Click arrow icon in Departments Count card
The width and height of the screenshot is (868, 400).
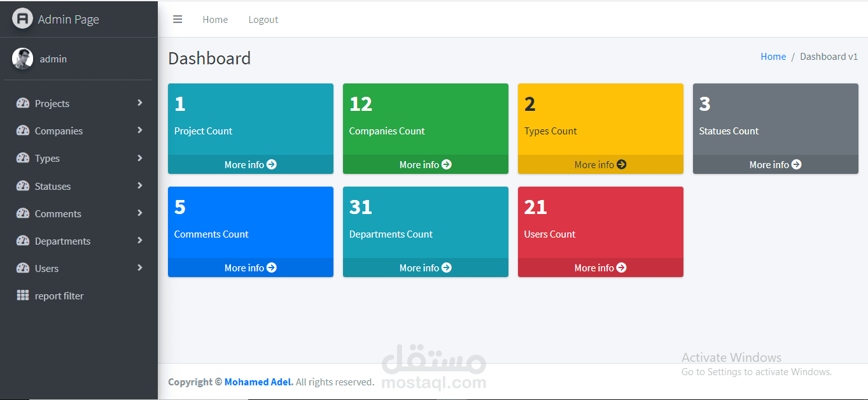447,268
